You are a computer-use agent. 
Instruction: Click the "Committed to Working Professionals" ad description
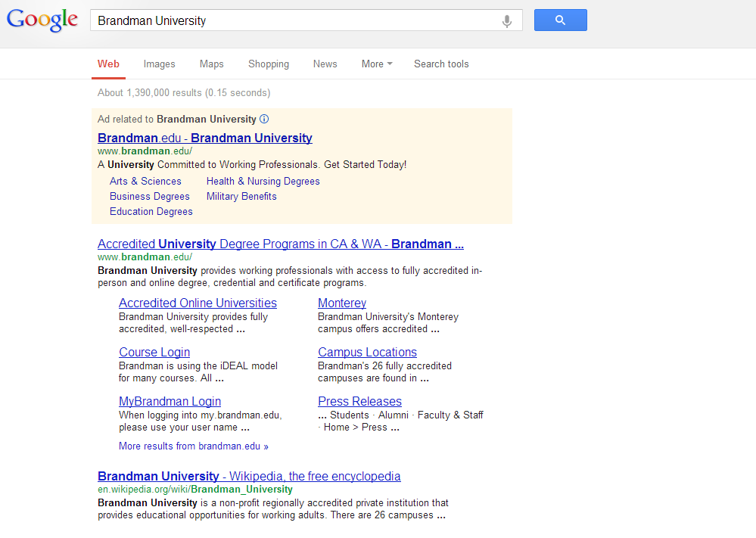pos(252,164)
